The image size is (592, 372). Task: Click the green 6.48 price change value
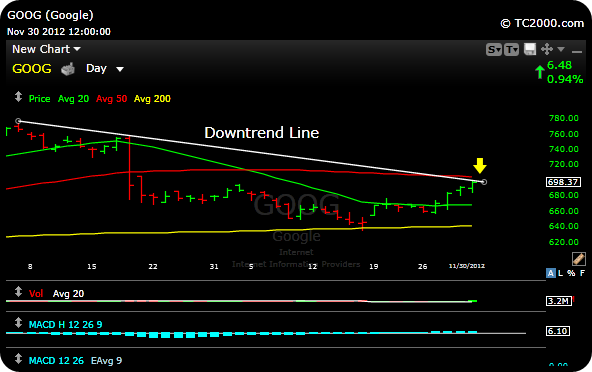(560, 65)
